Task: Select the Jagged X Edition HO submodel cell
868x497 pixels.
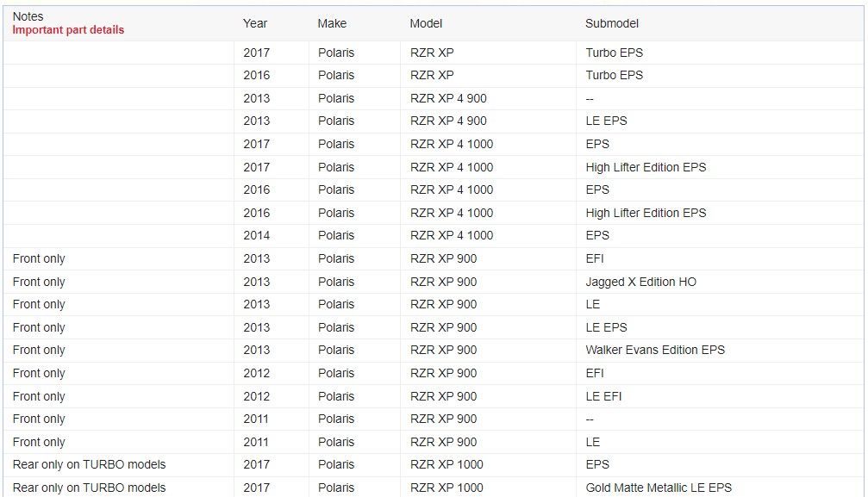Action: click(x=640, y=282)
